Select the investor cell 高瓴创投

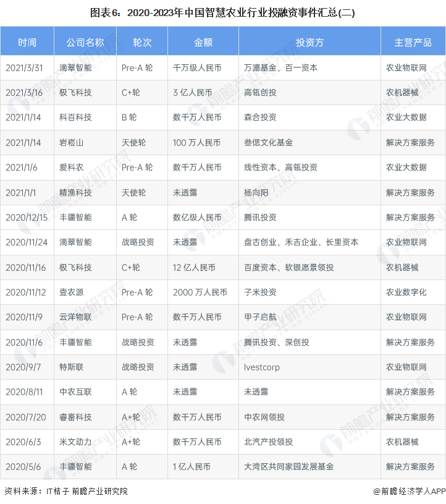[260, 93]
